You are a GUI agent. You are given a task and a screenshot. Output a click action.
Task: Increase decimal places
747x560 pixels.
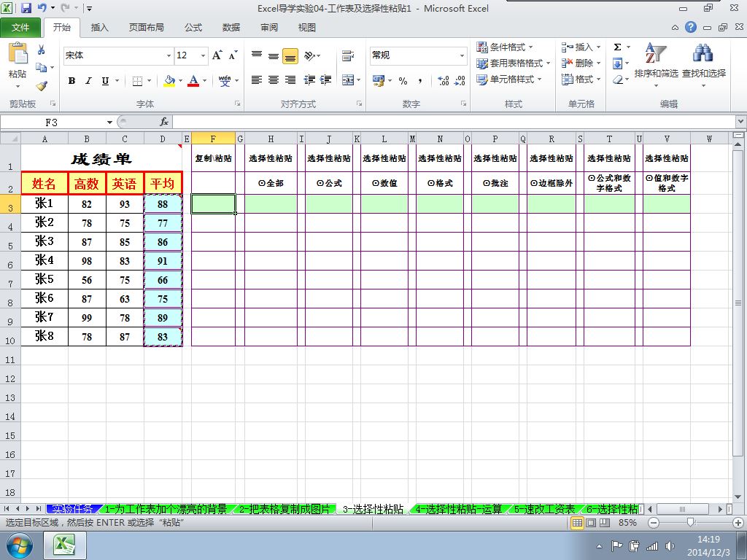443,81
